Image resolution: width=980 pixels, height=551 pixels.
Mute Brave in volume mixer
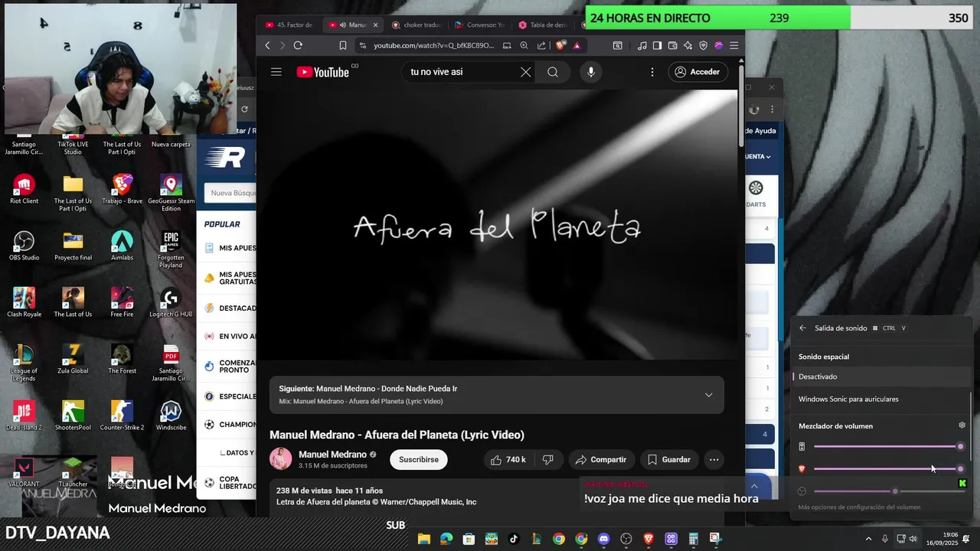[x=802, y=468]
